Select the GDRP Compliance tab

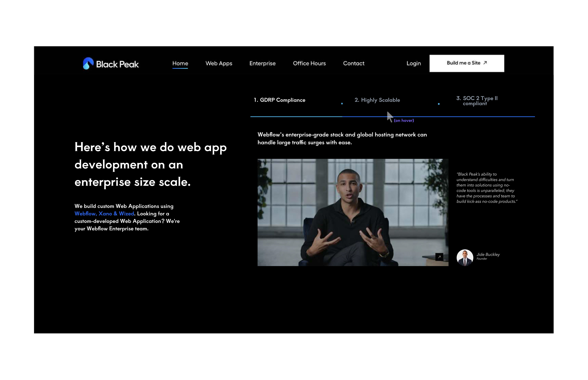pos(279,100)
